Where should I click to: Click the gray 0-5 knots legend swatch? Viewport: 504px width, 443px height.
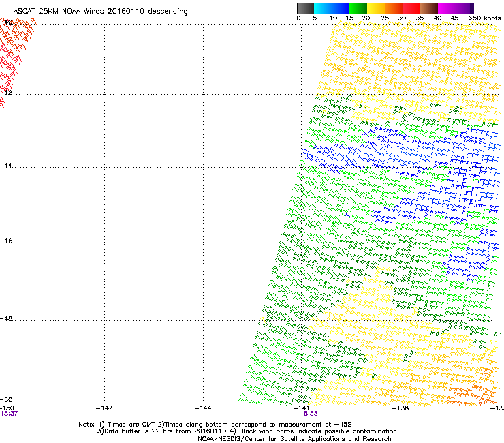[305, 8]
